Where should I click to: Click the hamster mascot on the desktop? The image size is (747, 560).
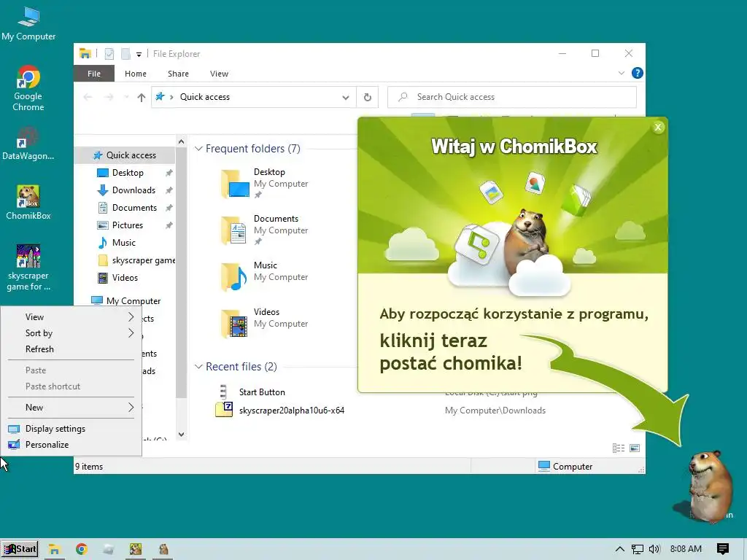point(710,486)
